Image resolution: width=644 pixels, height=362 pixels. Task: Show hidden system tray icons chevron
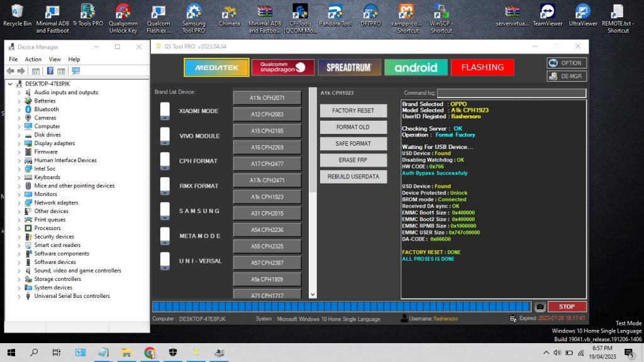[546, 353]
